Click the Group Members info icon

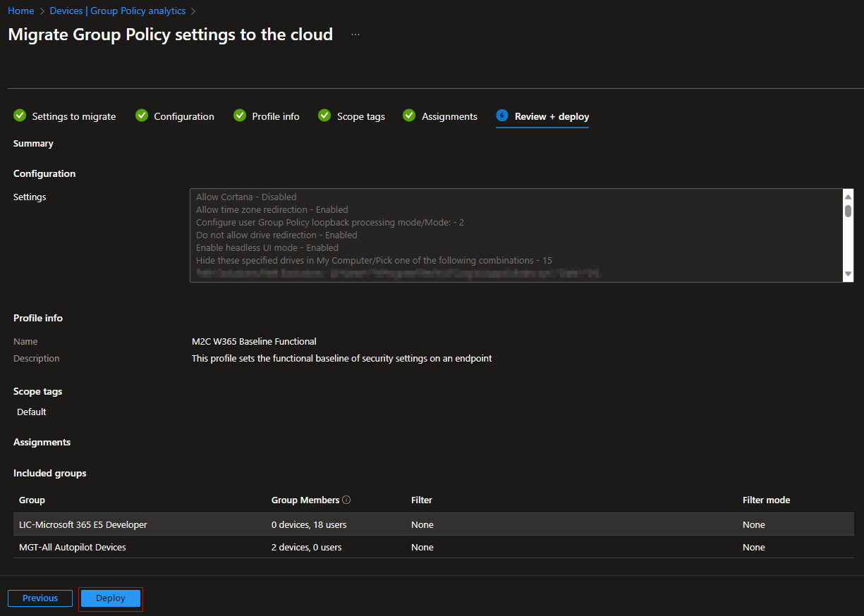click(346, 500)
